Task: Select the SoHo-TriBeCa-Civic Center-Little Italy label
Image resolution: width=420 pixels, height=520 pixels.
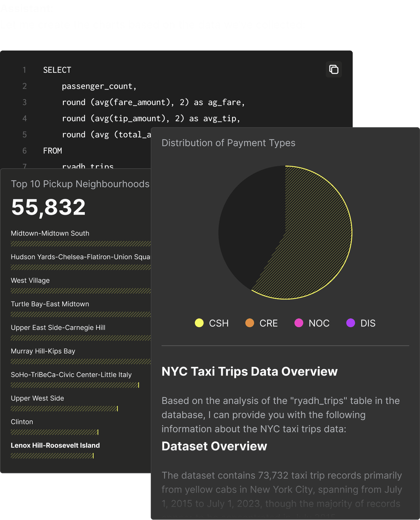Action: [71, 375]
